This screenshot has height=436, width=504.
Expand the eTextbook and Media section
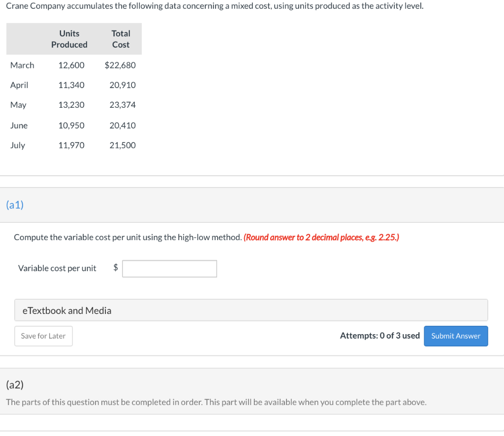251,311
